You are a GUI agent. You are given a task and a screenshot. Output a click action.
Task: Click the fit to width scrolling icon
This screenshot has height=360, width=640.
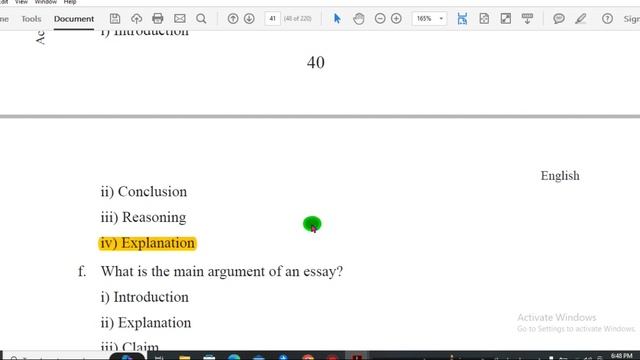(462, 18)
